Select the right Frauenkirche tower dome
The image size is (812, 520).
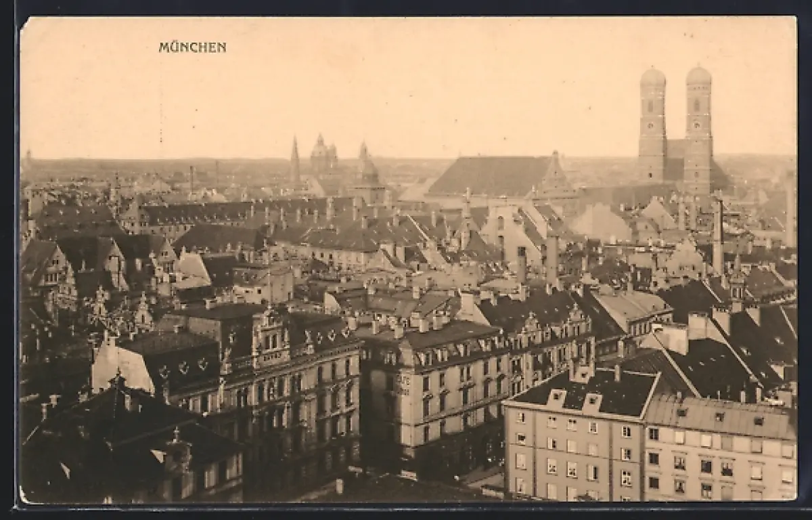click(698, 75)
